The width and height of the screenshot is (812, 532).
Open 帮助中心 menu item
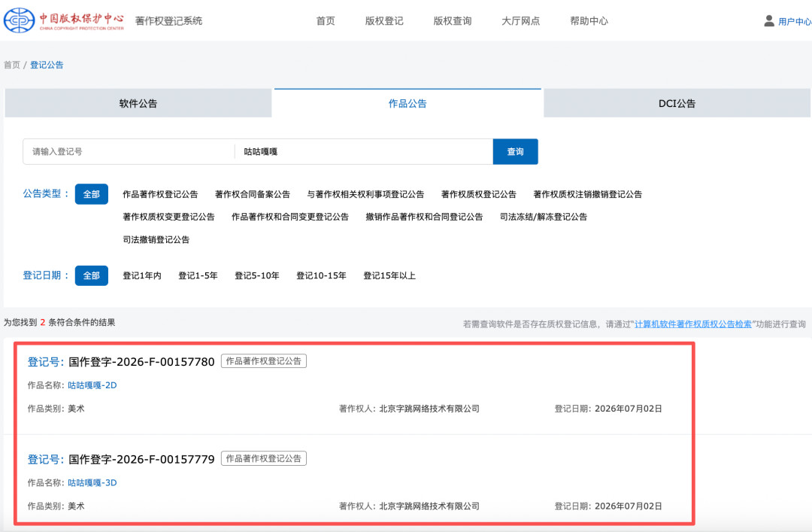click(589, 21)
